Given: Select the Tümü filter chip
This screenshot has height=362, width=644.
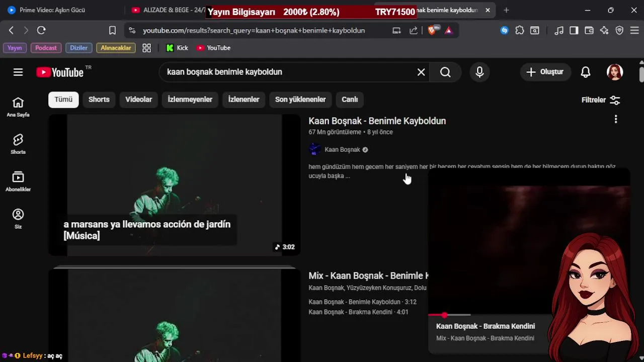Looking at the screenshot, I should tap(63, 99).
